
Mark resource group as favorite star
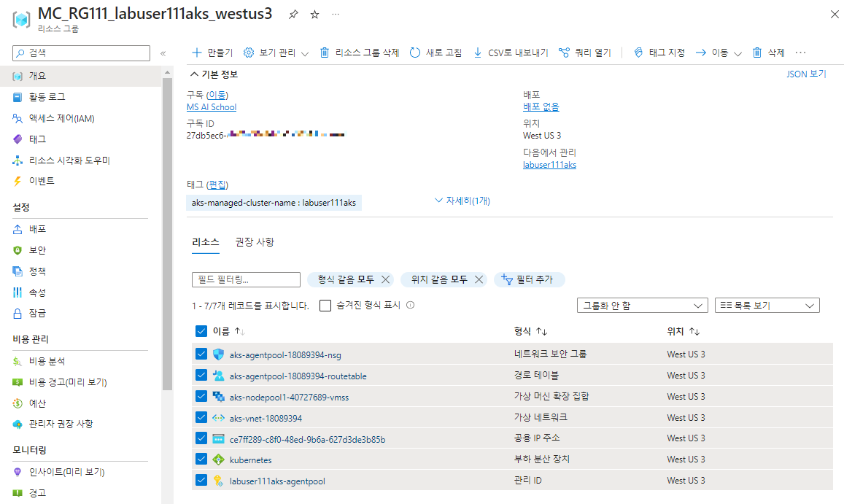[x=315, y=15]
